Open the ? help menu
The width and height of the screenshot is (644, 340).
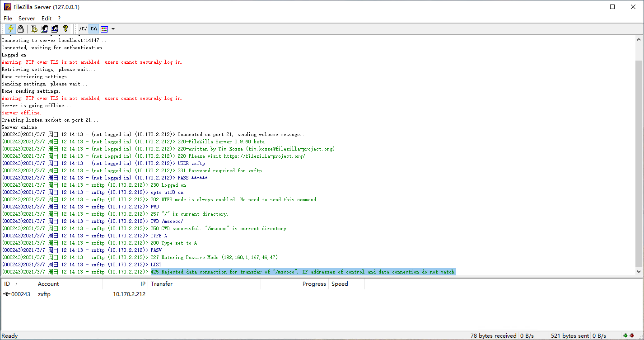coord(59,19)
